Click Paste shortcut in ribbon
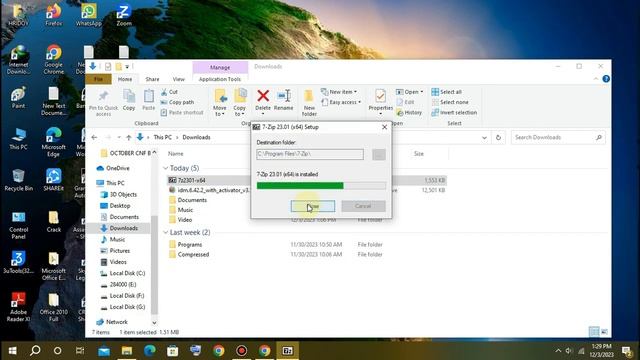Viewport: 640px width, 360px height. pyautogui.click(x=182, y=112)
